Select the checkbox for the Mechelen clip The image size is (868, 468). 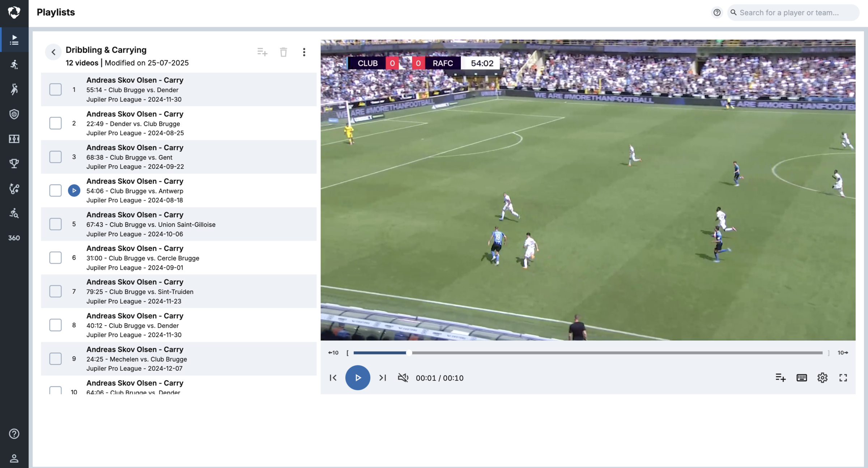coord(55,358)
